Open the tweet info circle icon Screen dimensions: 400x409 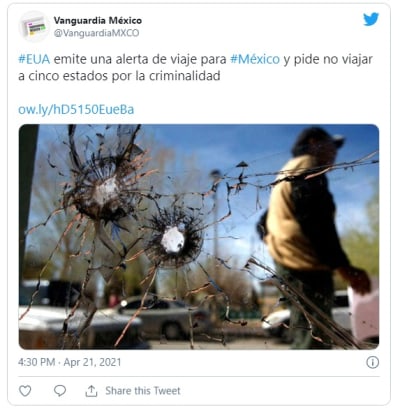tap(372, 362)
